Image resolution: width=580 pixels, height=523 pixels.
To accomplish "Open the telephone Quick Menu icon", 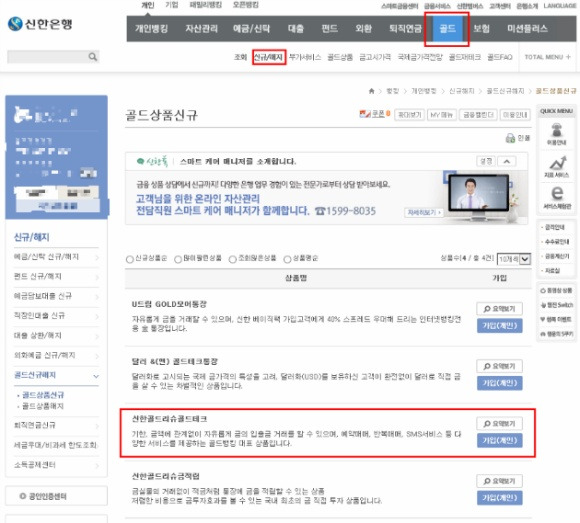I will pyautogui.click(x=556, y=131).
